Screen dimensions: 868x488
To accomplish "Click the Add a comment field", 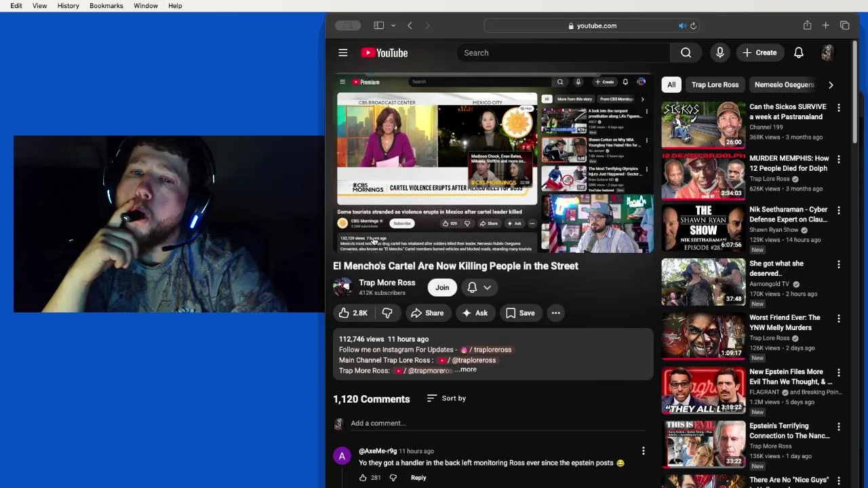I will pos(498,423).
